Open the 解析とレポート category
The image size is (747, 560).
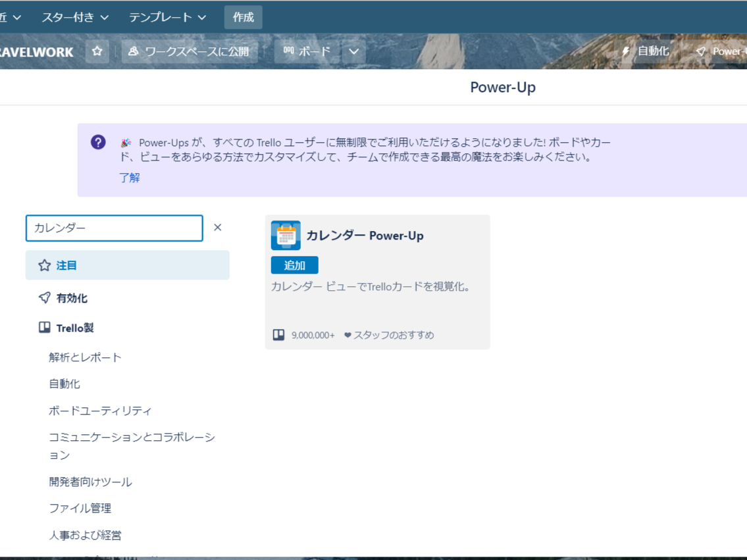point(86,357)
